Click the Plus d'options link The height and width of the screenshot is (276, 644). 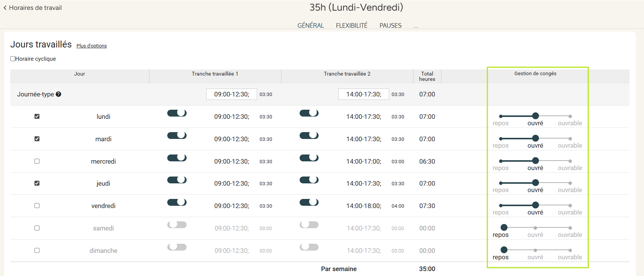(x=91, y=46)
